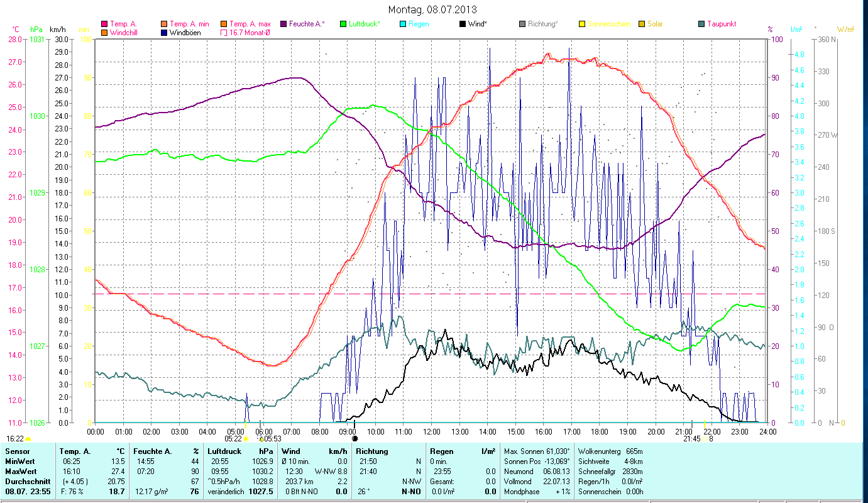868x503 pixels.
Task: Click the teal Taupunkt legend square
Action: pyautogui.click(x=701, y=24)
